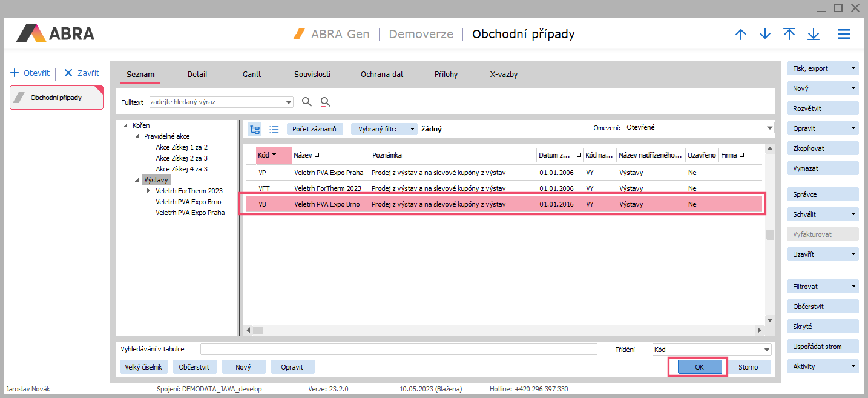Toggle the square marker in Název column
This screenshot has width=868, height=398.
(317, 155)
